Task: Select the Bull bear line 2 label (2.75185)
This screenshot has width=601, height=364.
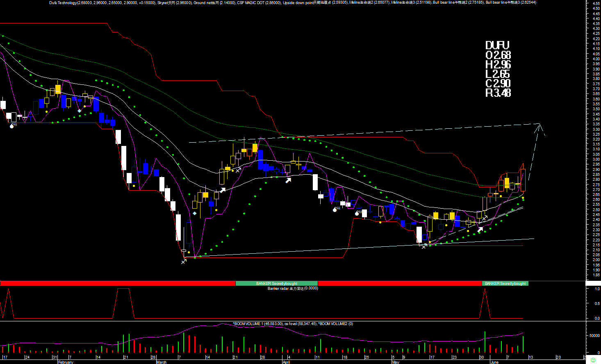Action: point(459,2)
